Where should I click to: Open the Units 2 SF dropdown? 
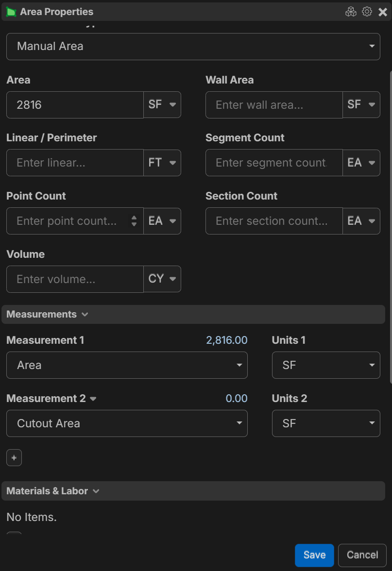326,423
